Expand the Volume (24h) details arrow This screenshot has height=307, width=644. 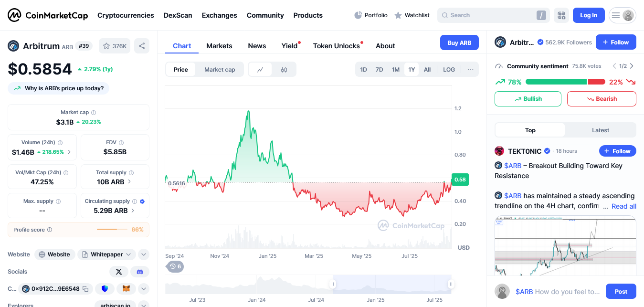click(x=70, y=152)
